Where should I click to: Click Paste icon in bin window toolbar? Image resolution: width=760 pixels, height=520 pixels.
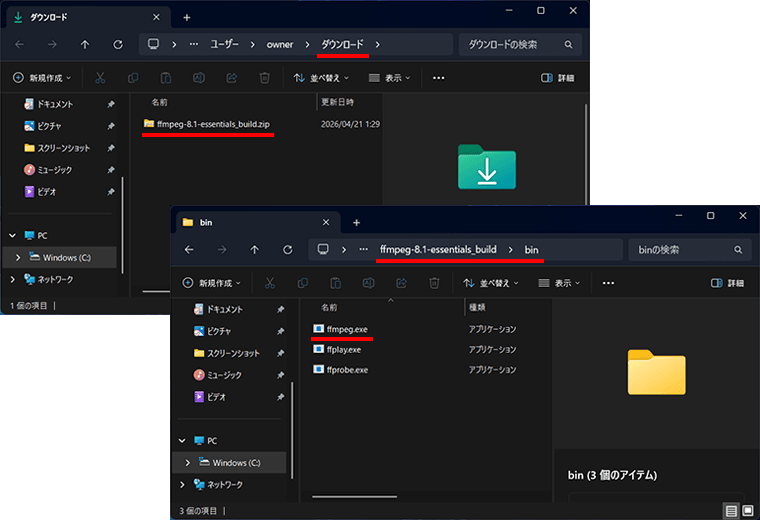335,283
